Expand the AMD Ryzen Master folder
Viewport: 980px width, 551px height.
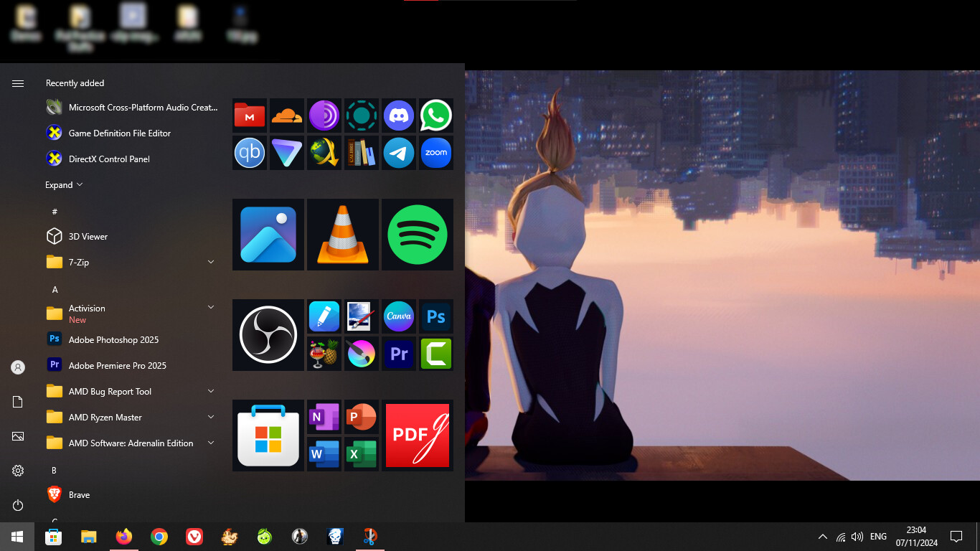(x=211, y=418)
